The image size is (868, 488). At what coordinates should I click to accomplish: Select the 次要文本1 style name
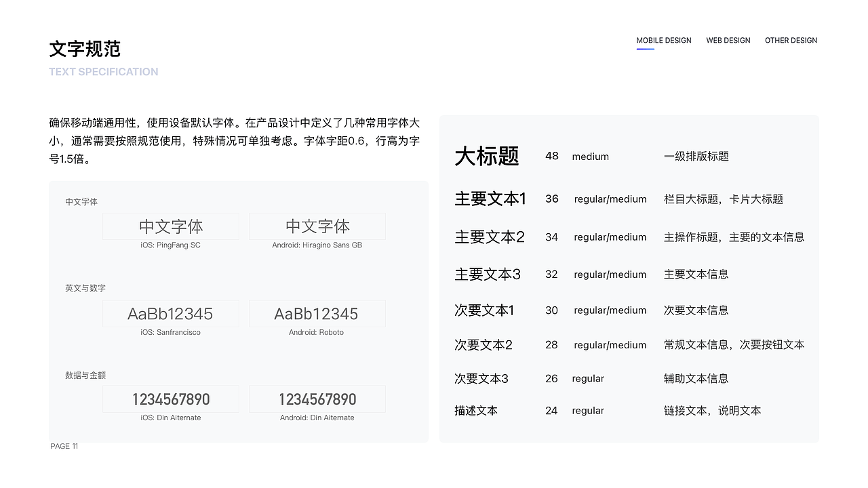click(484, 310)
